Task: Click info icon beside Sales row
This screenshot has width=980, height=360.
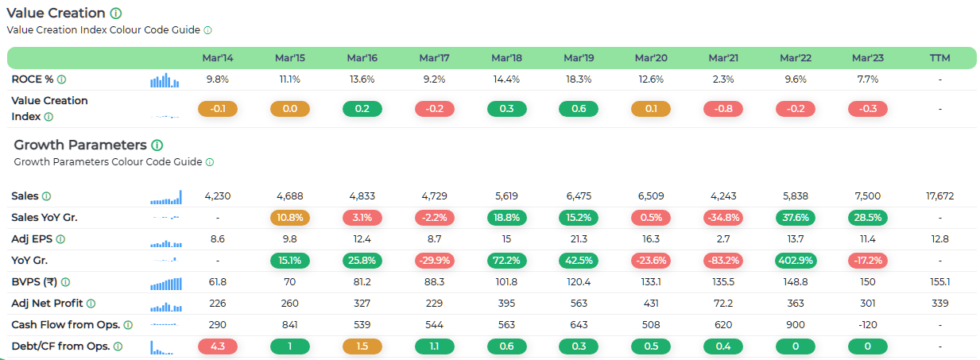Action: pos(46,196)
